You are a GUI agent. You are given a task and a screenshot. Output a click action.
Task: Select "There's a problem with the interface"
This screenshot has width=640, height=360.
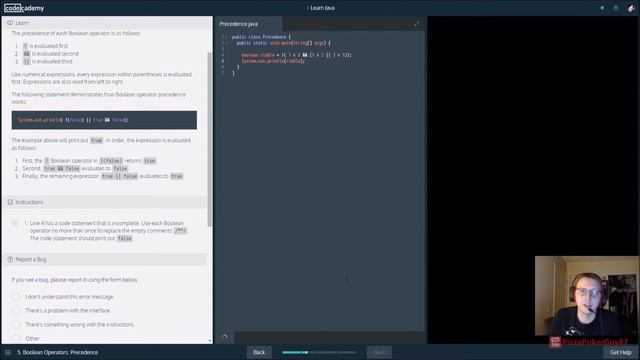[16, 311]
